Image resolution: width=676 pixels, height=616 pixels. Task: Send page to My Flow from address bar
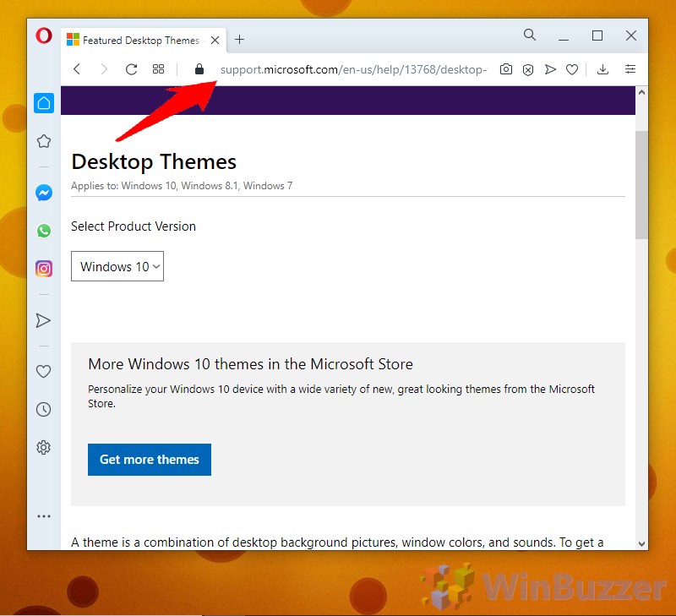pyautogui.click(x=550, y=69)
